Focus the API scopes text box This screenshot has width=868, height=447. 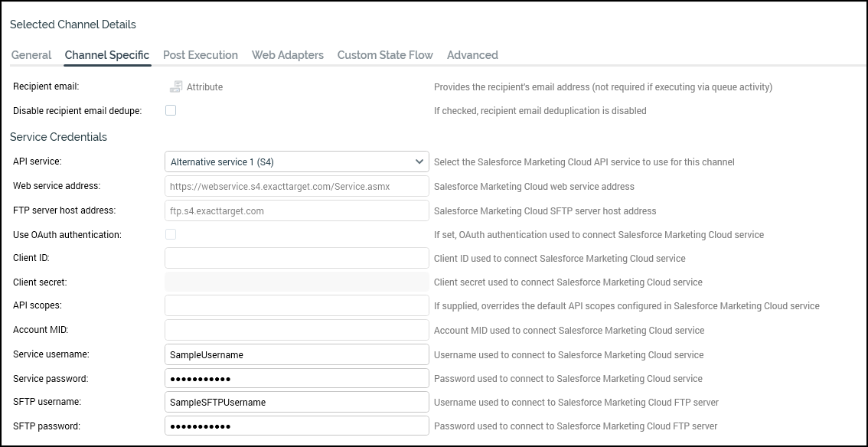[296, 305]
